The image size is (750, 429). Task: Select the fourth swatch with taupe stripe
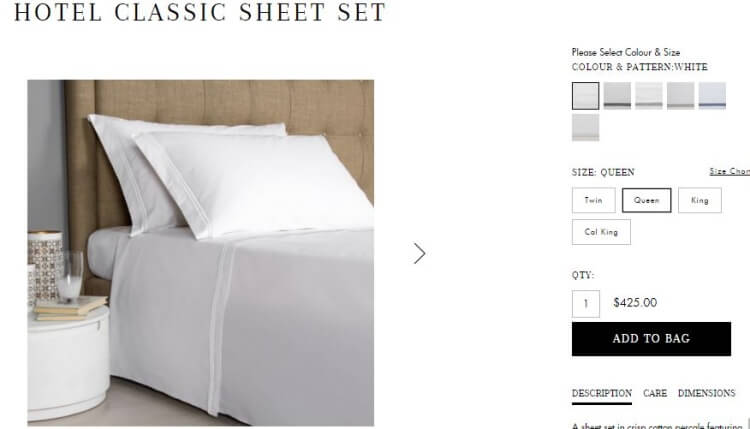pos(680,96)
